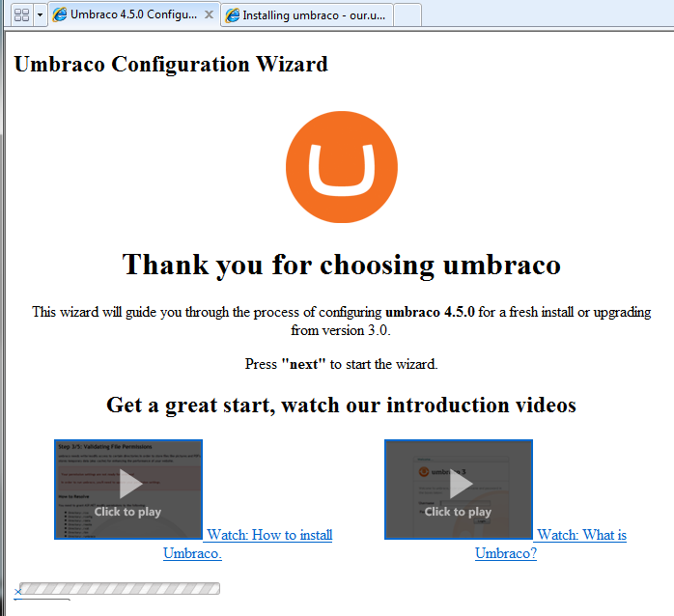Expand the tab list dropdown arrow

pos(40,15)
